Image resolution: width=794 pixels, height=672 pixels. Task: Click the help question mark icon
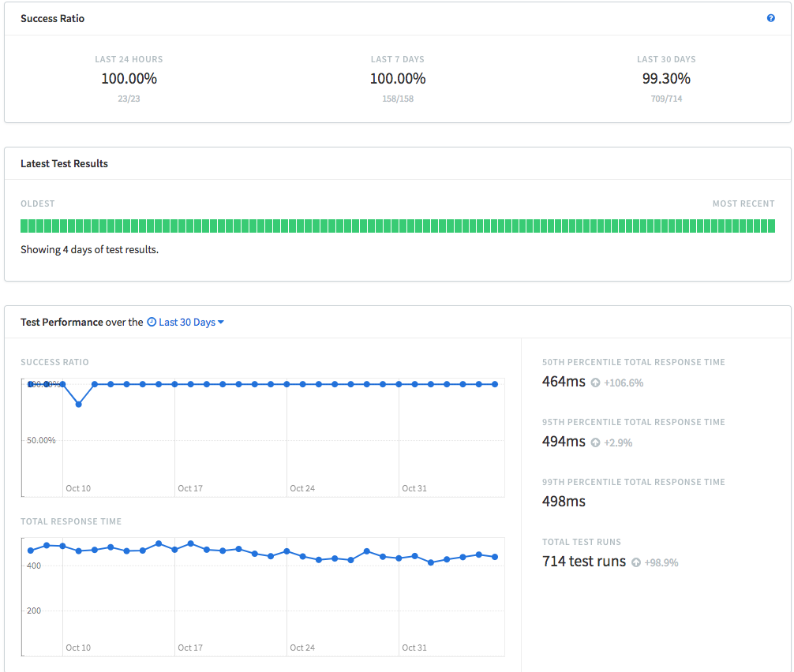[x=771, y=18]
